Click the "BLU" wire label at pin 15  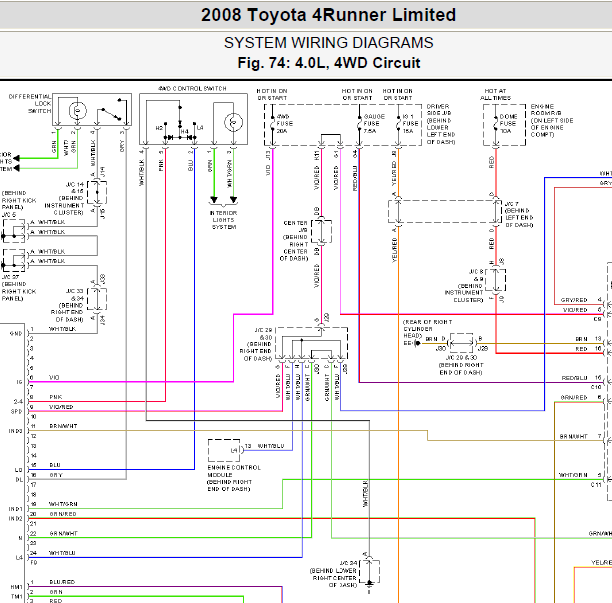pos(55,465)
